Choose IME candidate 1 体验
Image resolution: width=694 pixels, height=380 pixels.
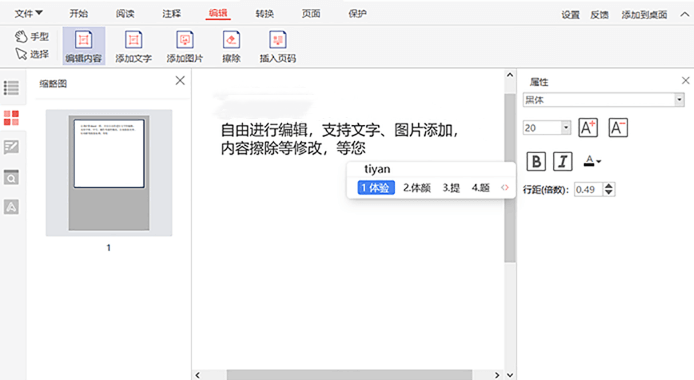[x=376, y=188]
